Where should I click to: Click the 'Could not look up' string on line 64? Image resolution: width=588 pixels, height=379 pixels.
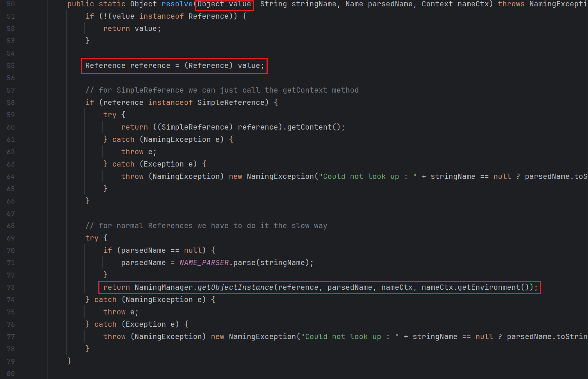368,177
